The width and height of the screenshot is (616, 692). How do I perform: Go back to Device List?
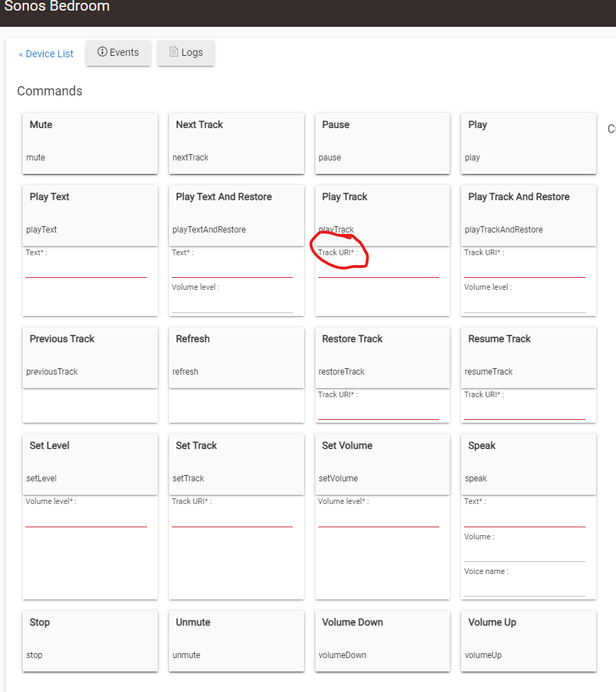pyautogui.click(x=46, y=54)
